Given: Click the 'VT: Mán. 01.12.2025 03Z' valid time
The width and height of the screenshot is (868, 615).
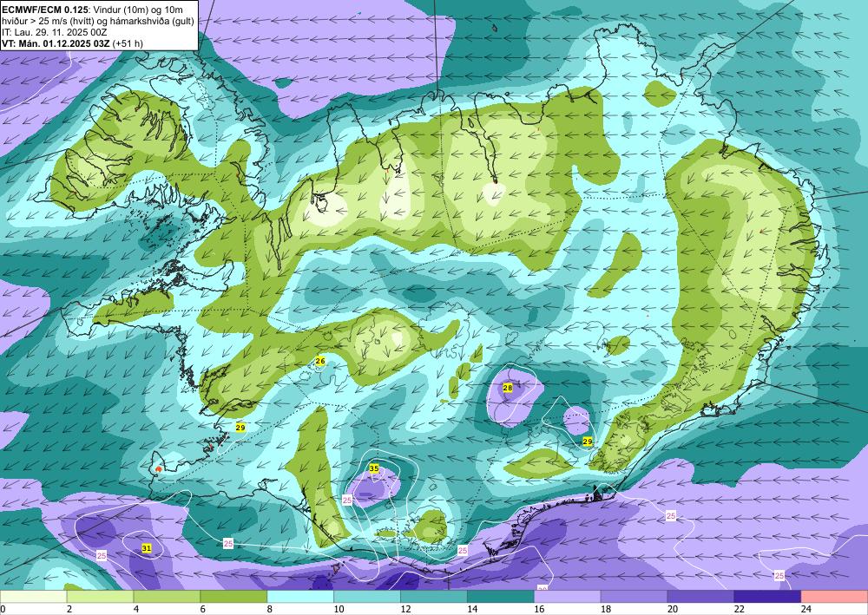Looking at the screenshot, I should pos(56,43).
